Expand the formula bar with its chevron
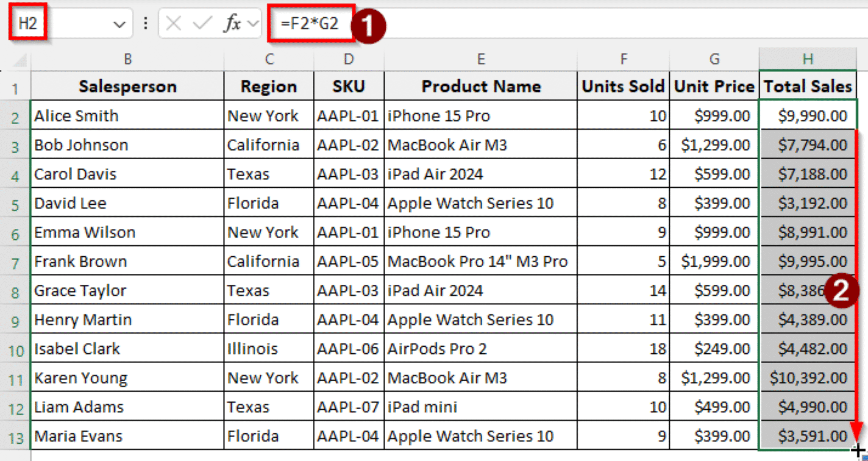Viewport: 868px width, 461px height. (252, 23)
